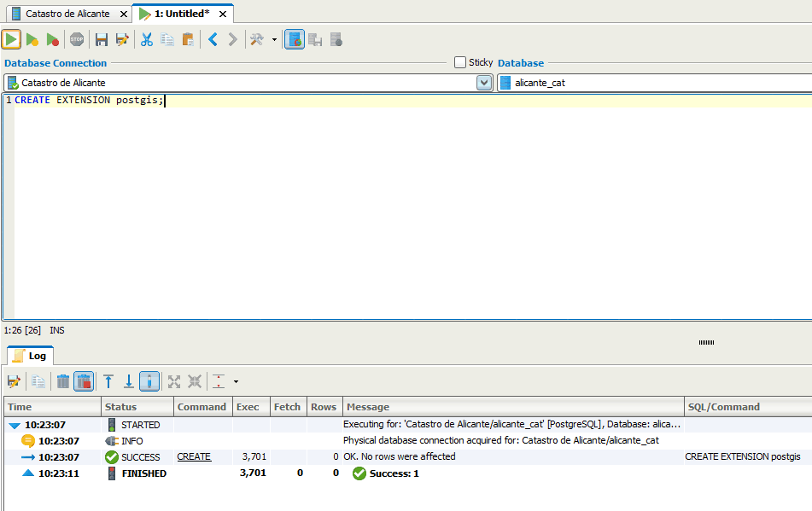Screen dimensions: 812x511
Task: Click the log toolbar pencil-and-disk icon
Action: point(14,381)
